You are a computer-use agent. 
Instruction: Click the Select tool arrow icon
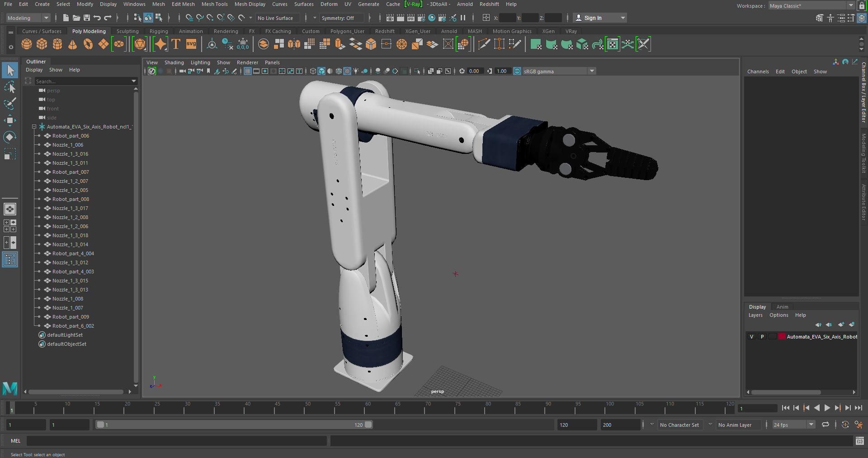coord(10,70)
